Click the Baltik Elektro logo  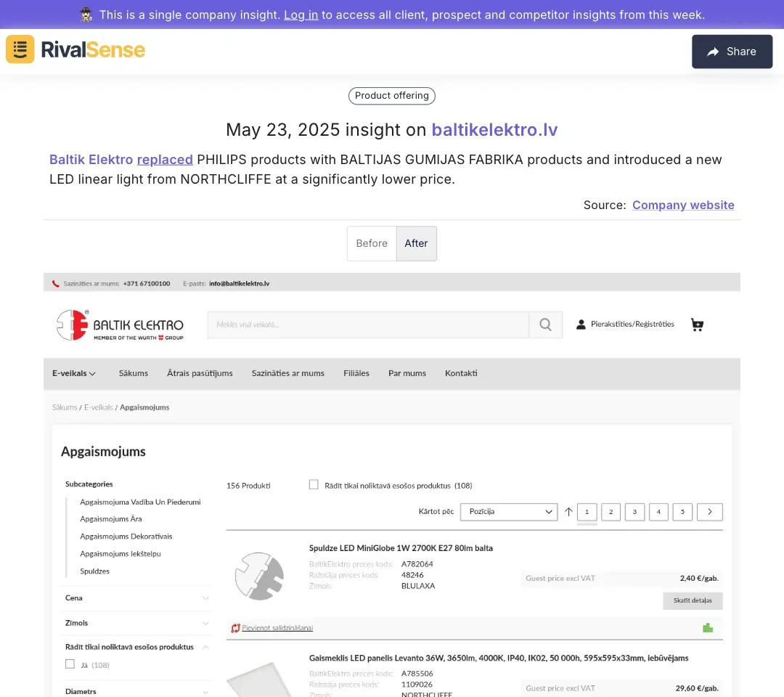(120, 325)
